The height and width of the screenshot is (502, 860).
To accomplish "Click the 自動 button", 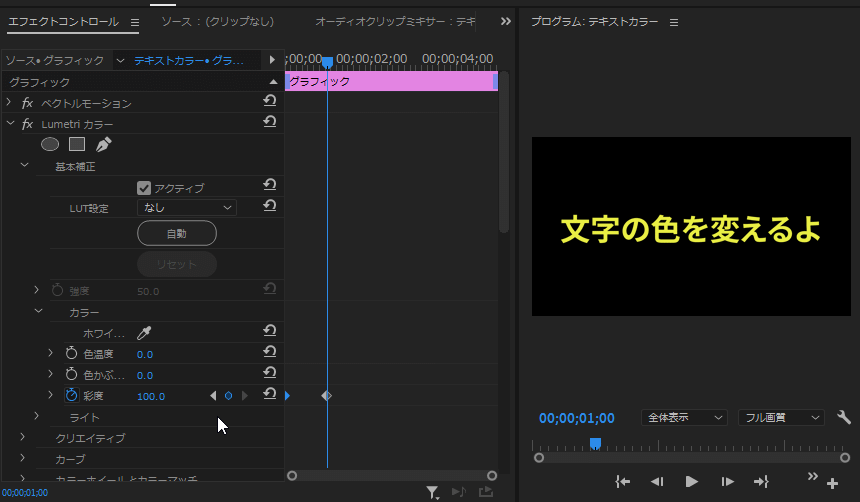I will point(177,234).
